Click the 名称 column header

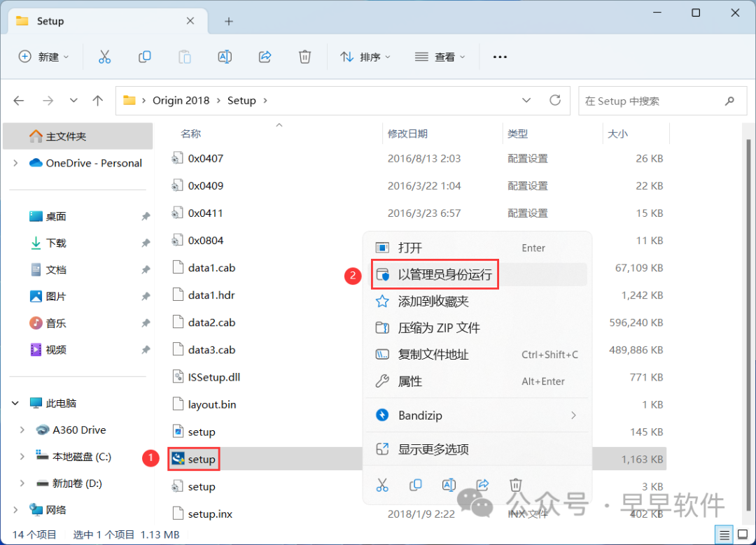tap(191, 134)
